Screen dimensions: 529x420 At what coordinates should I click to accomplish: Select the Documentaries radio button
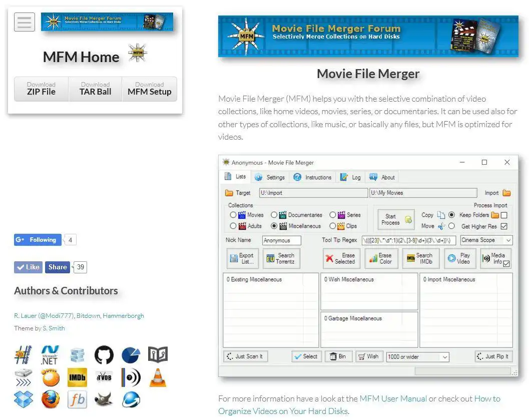[274, 215]
